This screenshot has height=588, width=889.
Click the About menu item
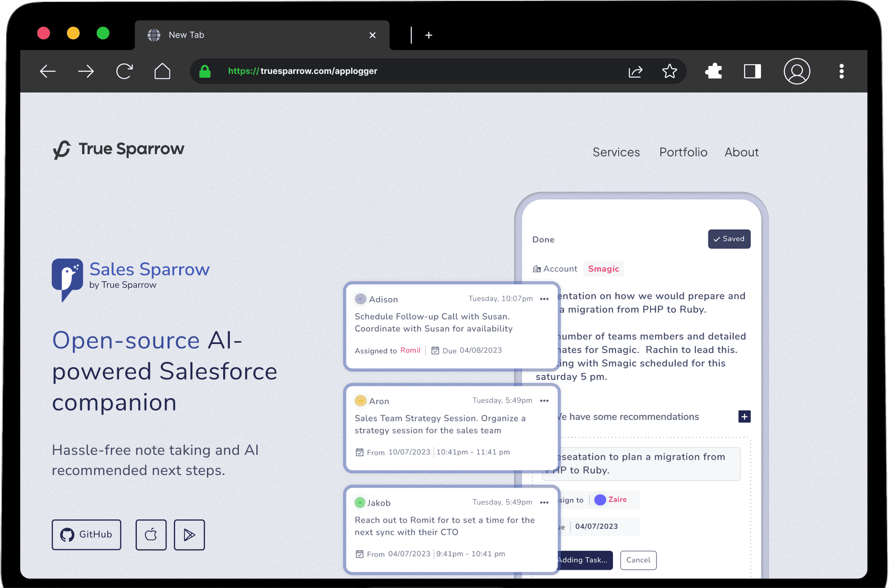[742, 152]
